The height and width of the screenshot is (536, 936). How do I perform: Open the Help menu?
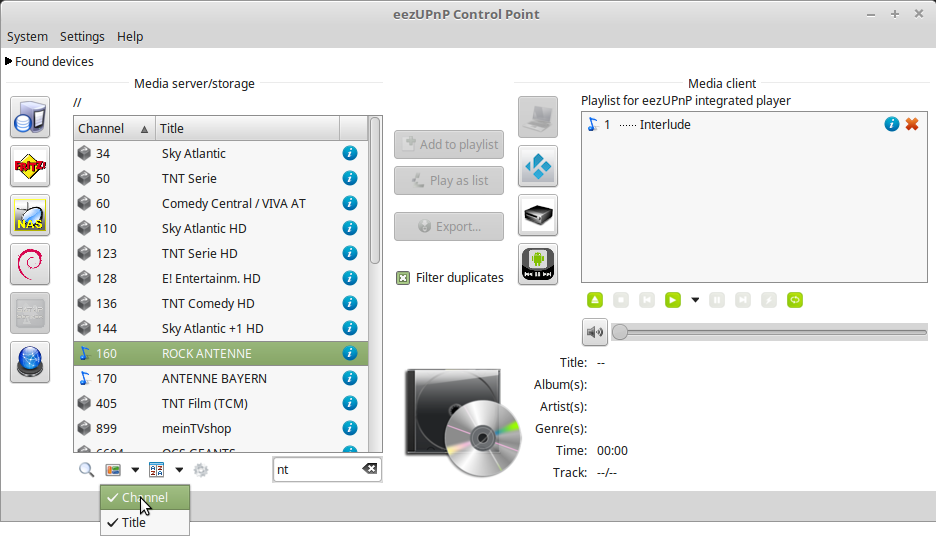(x=130, y=36)
